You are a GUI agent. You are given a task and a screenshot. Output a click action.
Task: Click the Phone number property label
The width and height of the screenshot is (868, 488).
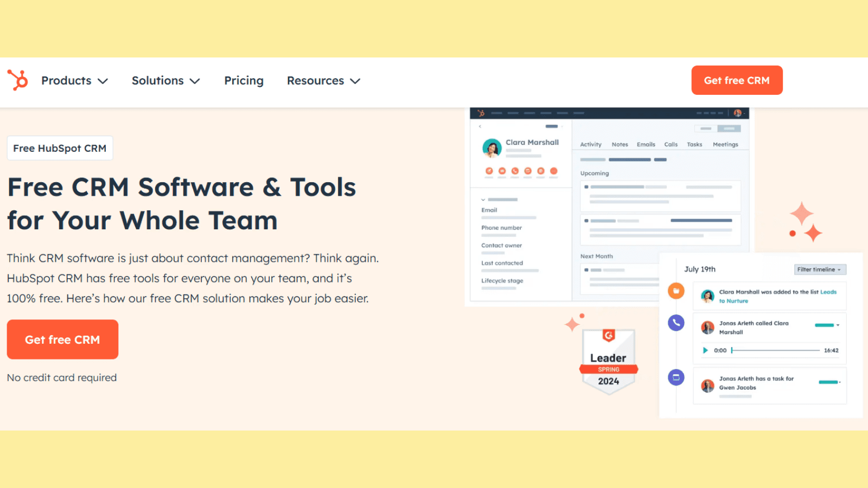point(501,228)
